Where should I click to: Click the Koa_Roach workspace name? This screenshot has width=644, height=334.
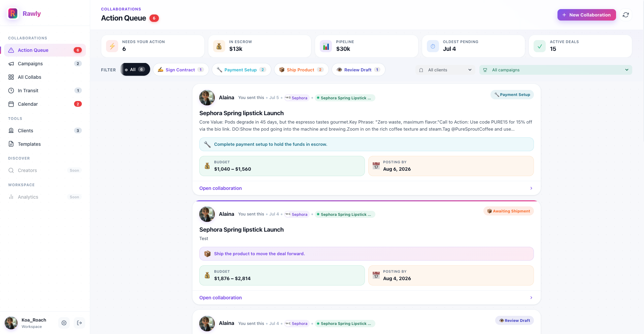tap(34, 320)
